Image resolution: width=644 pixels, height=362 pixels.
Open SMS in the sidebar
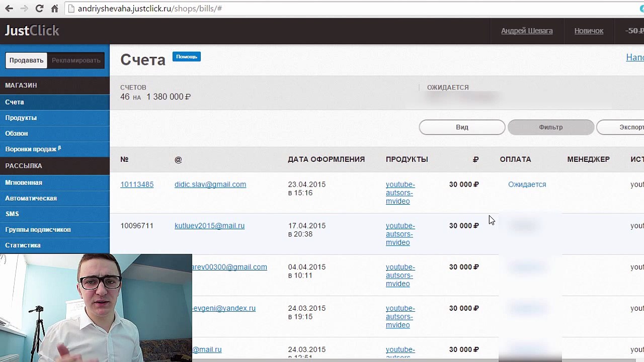pos(55,214)
